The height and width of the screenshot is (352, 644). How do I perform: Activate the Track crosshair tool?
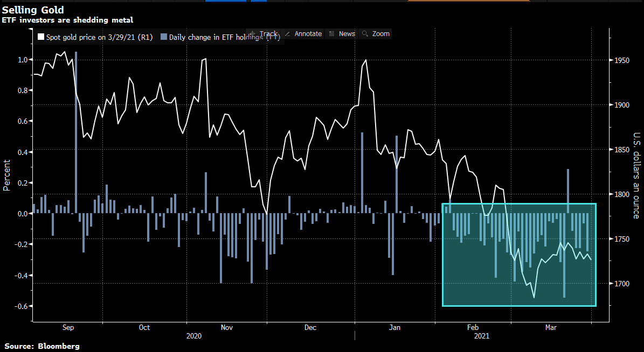pos(264,34)
